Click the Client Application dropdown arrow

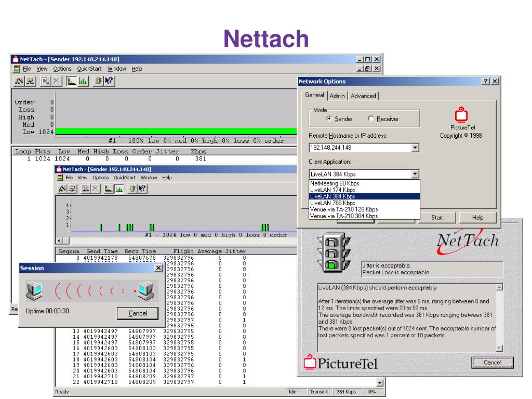click(x=415, y=175)
